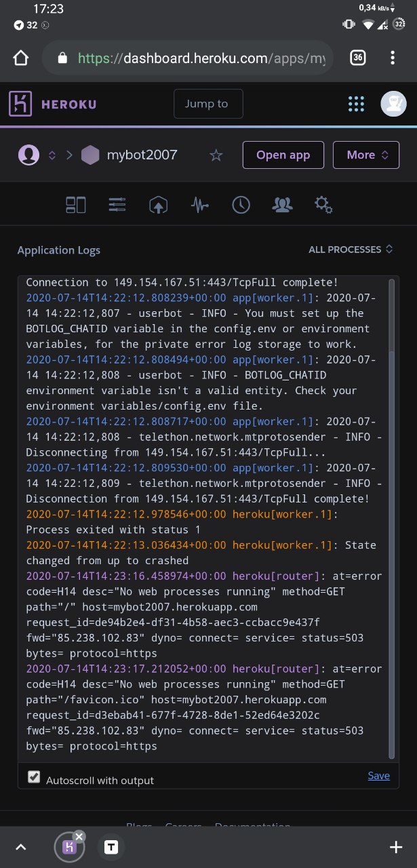417x868 pixels.
Task: Add a new tab with the plus icon
Action: pyautogui.click(x=396, y=847)
